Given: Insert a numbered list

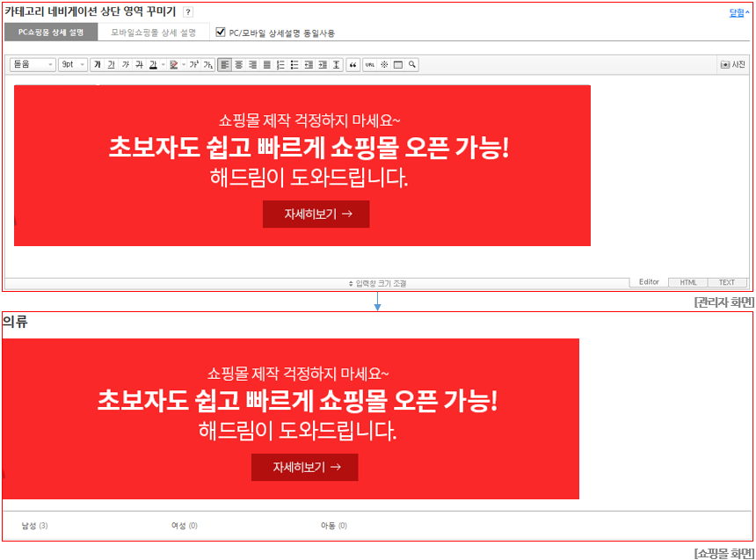Looking at the screenshot, I should click(x=280, y=65).
